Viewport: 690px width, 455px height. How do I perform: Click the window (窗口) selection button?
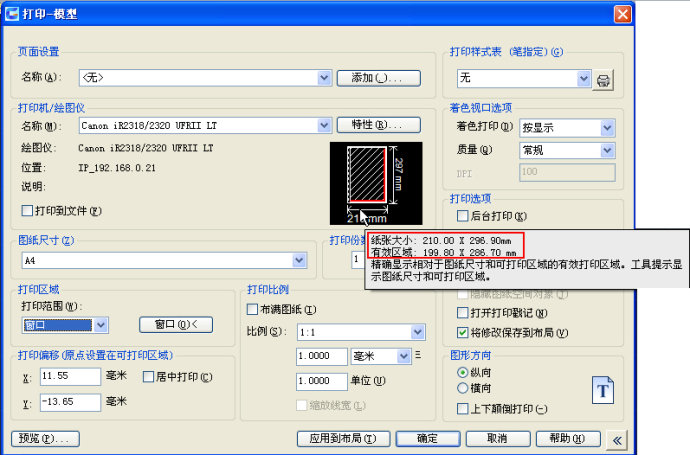pos(176,324)
